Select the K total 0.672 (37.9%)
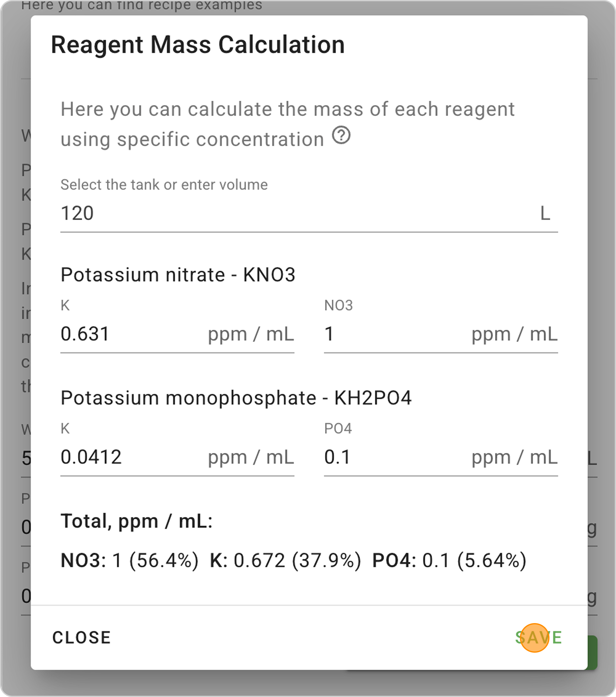This screenshot has height=697, width=616. (x=285, y=560)
